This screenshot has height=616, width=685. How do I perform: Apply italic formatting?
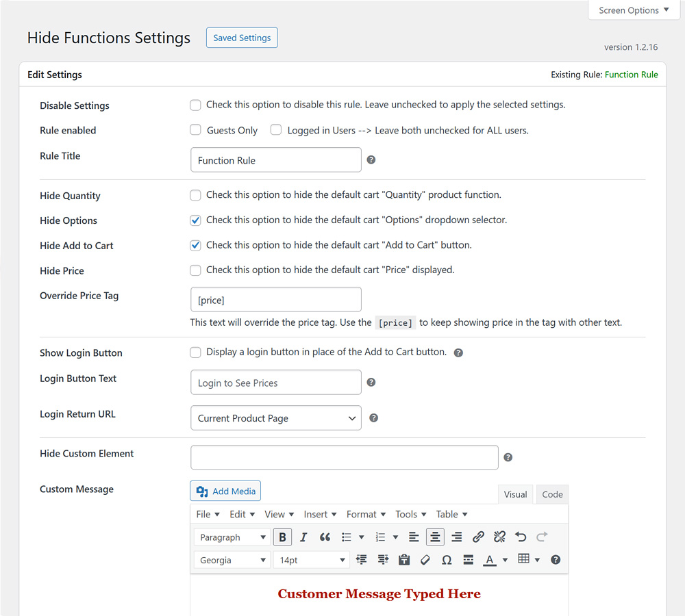pos(303,537)
